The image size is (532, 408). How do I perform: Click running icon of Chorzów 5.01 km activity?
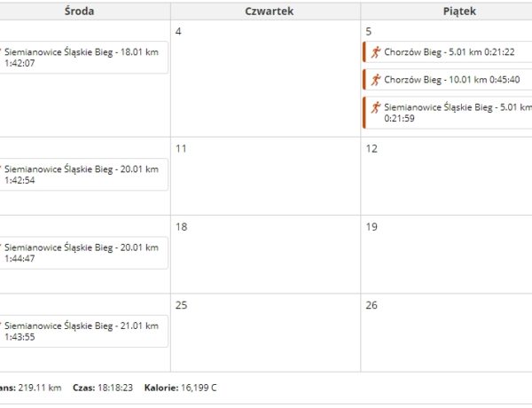pos(376,52)
